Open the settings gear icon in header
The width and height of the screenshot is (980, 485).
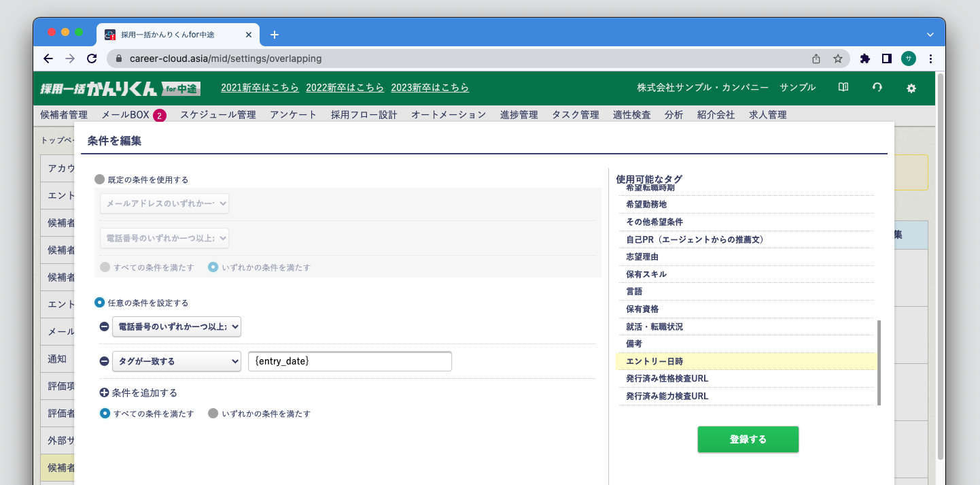[x=911, y=88]
